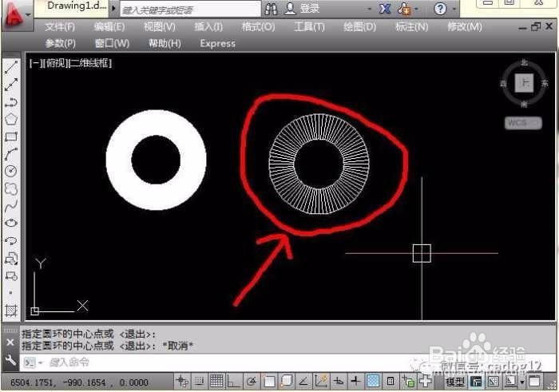Image resolution: width=559 pixels, height=392 pixels.
Task: Expand the title bar arrow beside Drawing1
Action: pyautogui.click(x=113, y=8)
